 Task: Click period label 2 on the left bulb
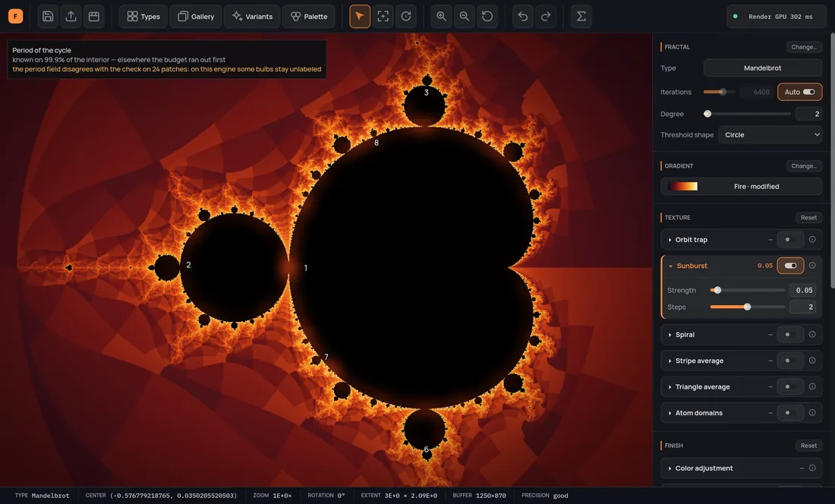[188, 264]
